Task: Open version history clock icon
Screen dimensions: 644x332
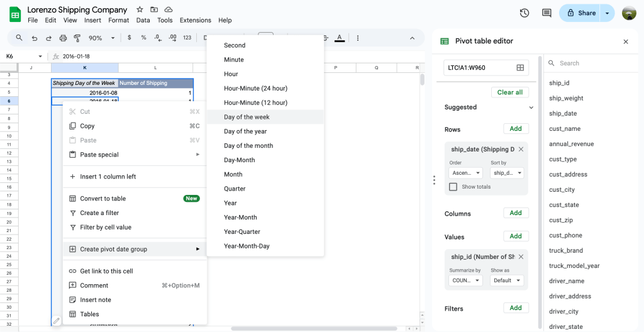Action: pyautogui.click(x=525, y=13)
